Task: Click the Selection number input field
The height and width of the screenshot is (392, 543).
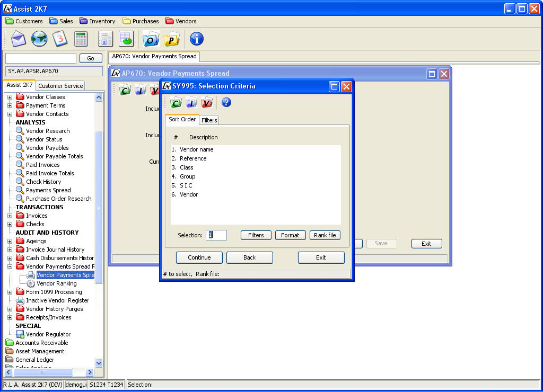Action: pos(216,235)
